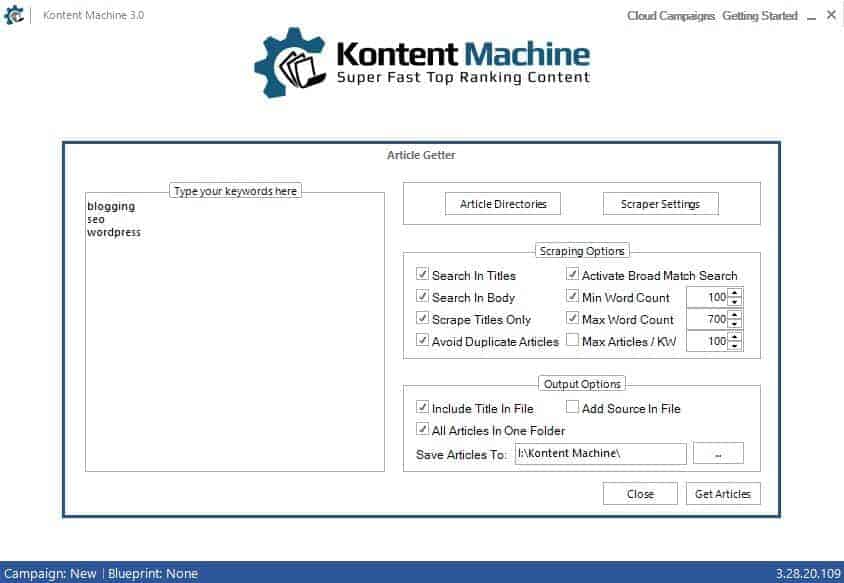Click the Kontent Machine gear icon in title bar
The image size is (844, 583).
click(x=13, y=15)
